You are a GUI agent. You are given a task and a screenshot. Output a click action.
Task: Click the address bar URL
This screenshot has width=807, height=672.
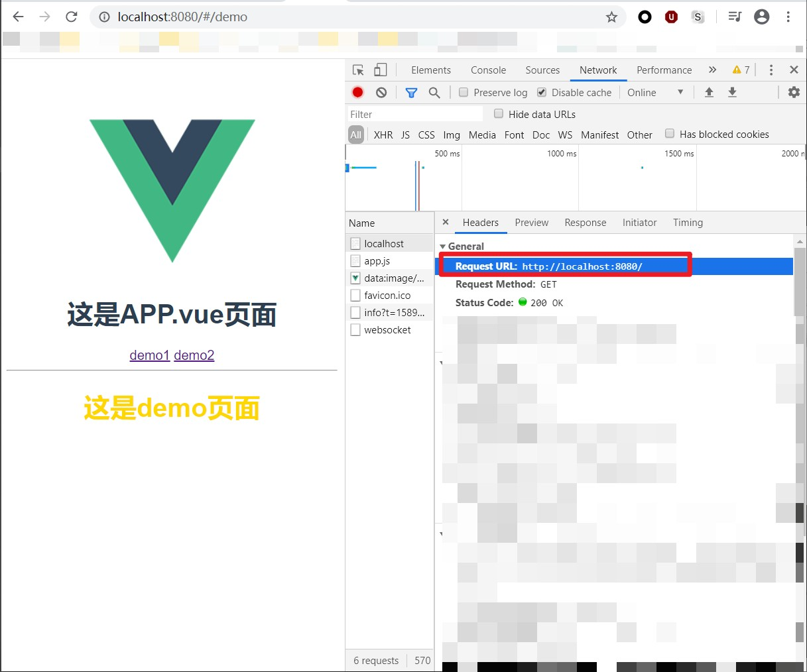[x=182, y=17]
